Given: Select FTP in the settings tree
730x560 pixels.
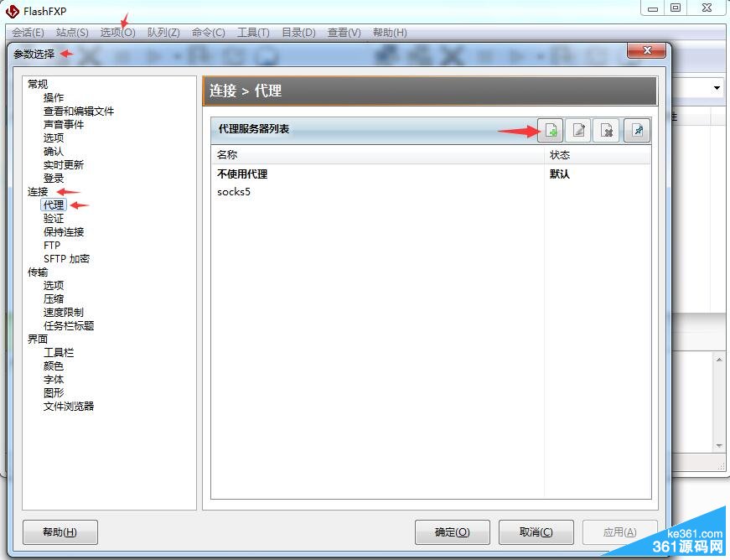Looking at the screenshot, I should point(52,246).
